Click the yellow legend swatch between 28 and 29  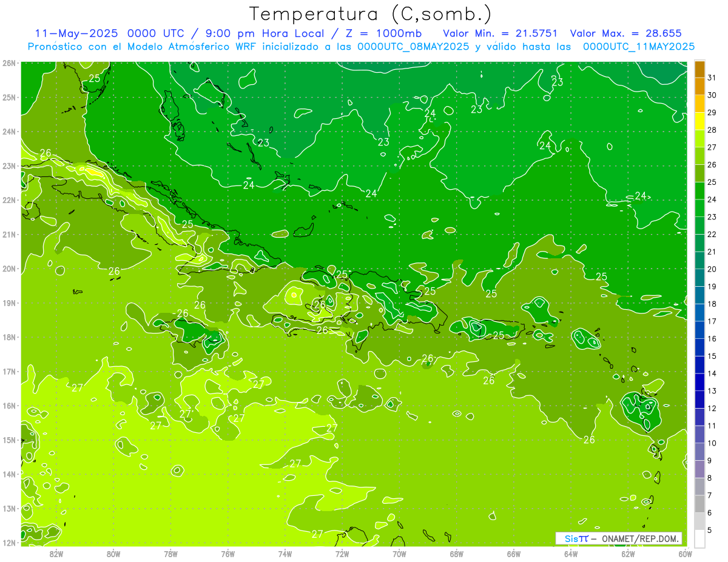tap(699, 121)
